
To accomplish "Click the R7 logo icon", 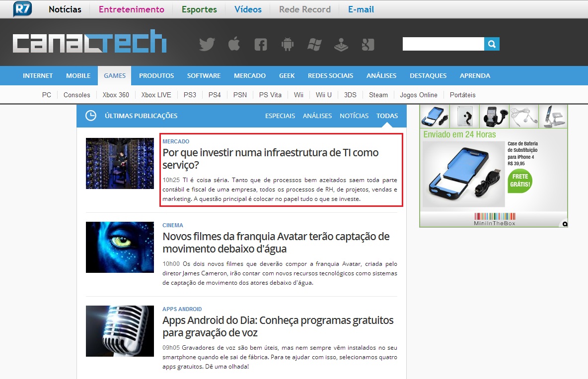I will pyautogui.click(x=22, y=9).
